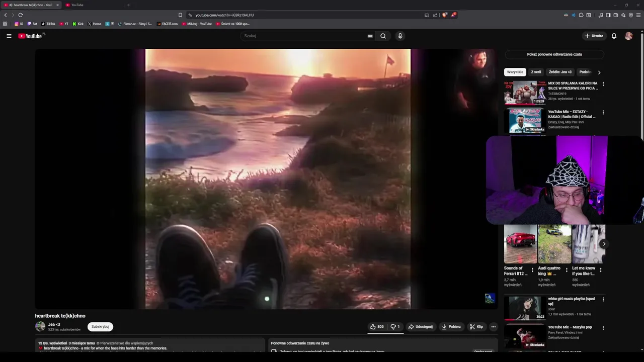The image size is (644, 362).
Task: Open options for MIX DO SPALANIA KALORII video
Action: pyautogui.click(x=603, y=84)
